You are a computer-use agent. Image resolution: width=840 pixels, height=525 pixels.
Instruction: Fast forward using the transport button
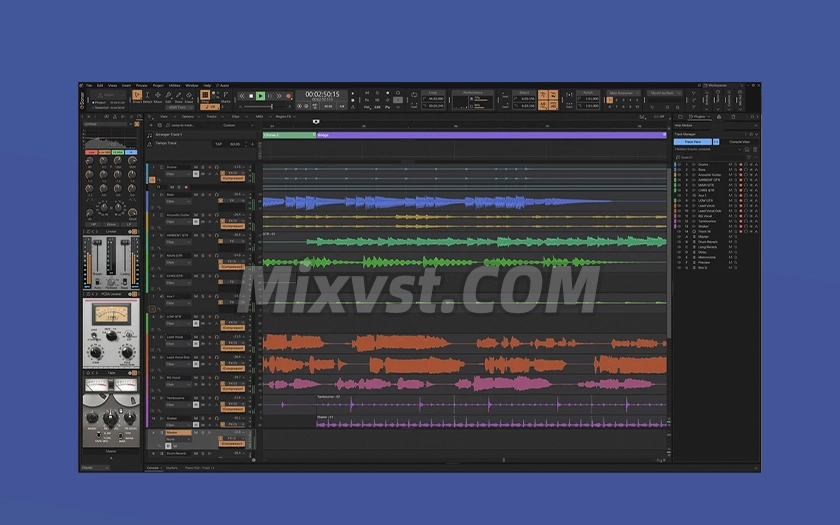coord(279,96)
